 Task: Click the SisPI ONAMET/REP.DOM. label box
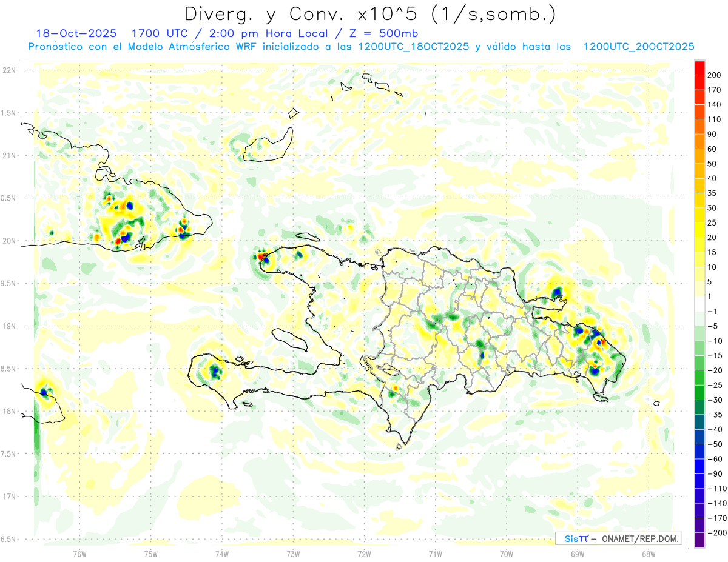click(x=618, y=538)
